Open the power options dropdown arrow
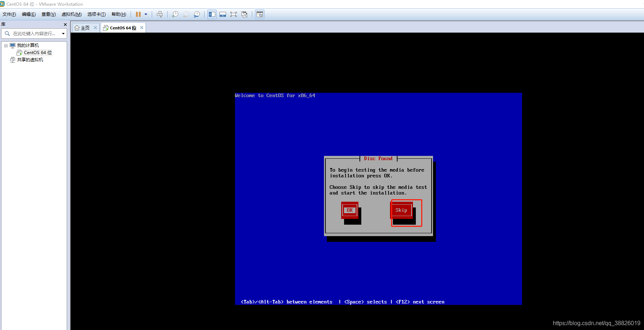 [146, 14]
